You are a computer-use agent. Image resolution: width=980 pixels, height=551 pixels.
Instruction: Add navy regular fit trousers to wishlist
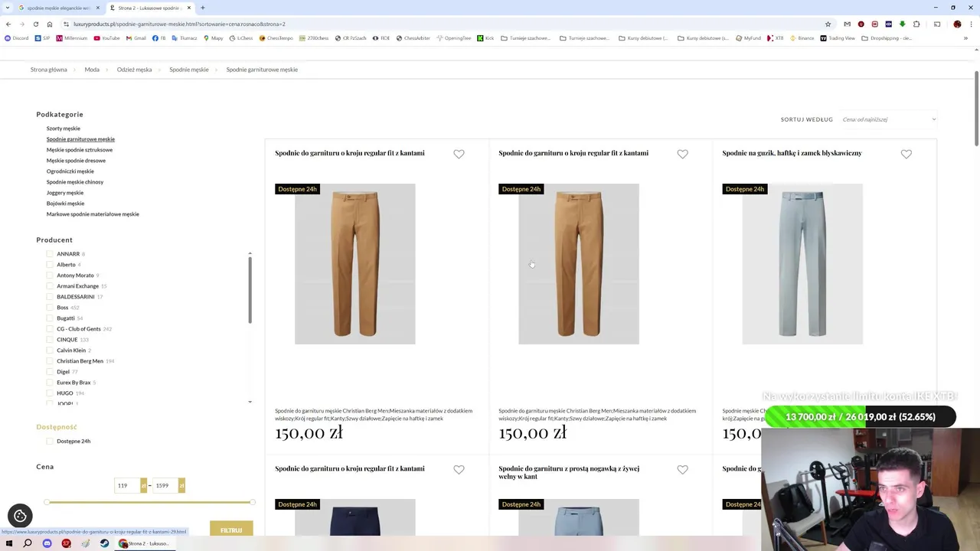point(459,470)
